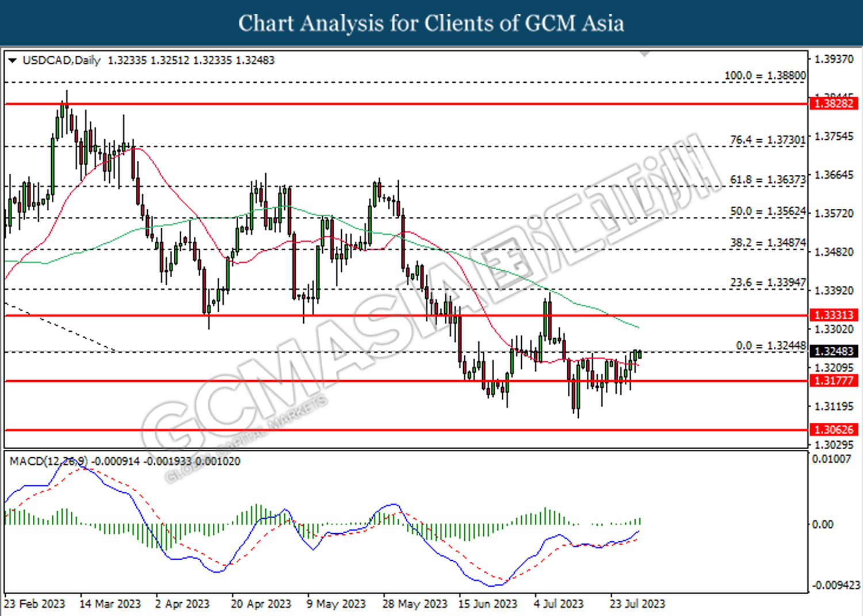Click the 14 Mar 2023 date label
This screenshot has width=863, height=616.
110,604
